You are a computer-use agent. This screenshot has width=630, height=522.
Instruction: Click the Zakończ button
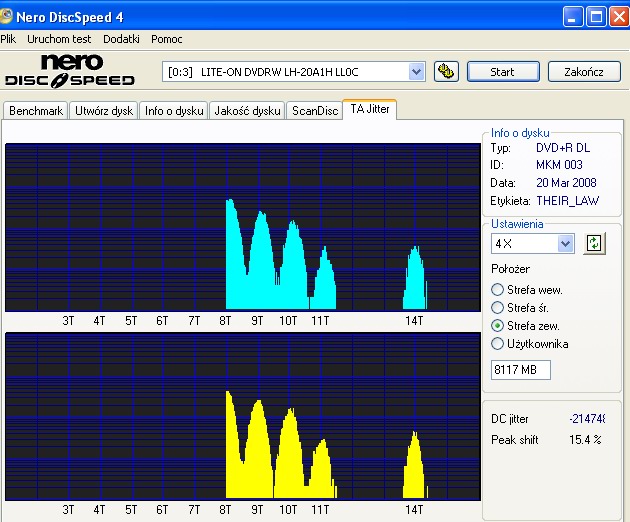tap(584, 72)
